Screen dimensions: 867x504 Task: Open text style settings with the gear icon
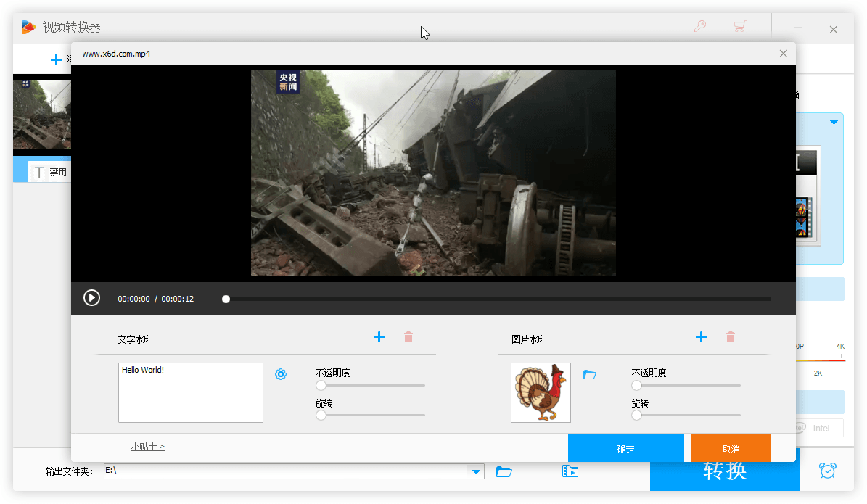(281, 374)
